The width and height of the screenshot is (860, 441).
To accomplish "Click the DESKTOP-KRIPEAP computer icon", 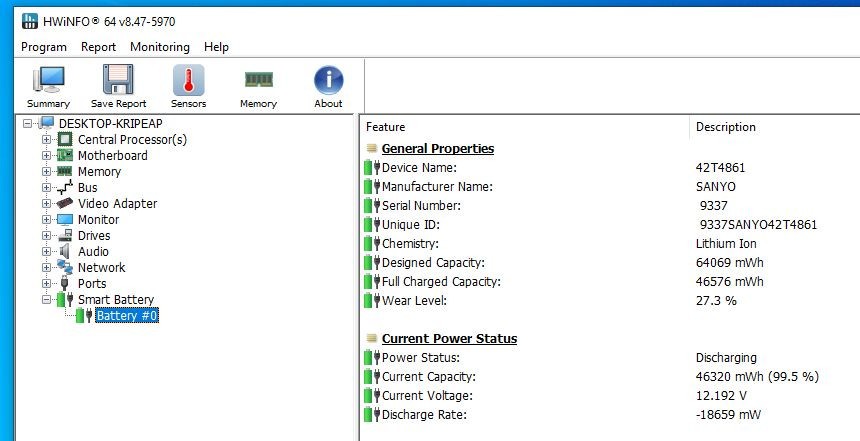I will point(47,123).
